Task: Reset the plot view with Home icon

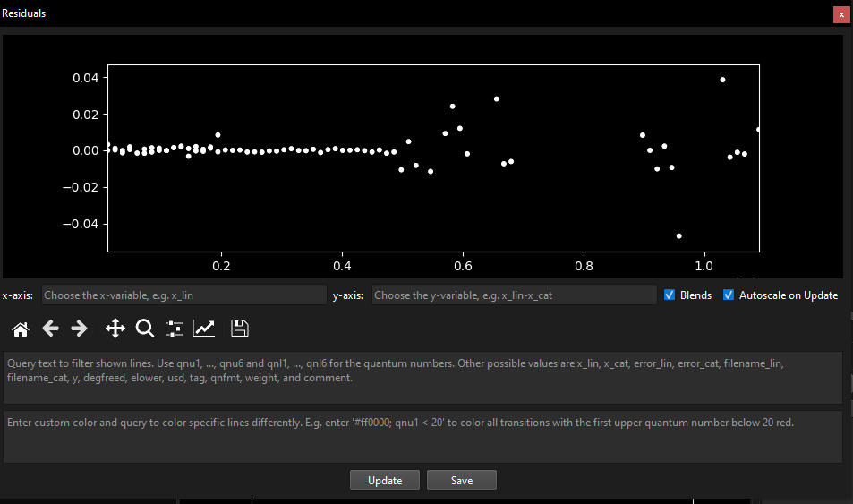Action: click(x=20, y=329)
